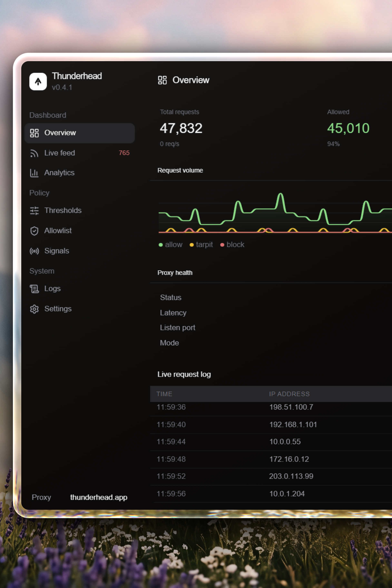Select log IP 10.0.0.55
Screen dimensions: 392x588
285,442
